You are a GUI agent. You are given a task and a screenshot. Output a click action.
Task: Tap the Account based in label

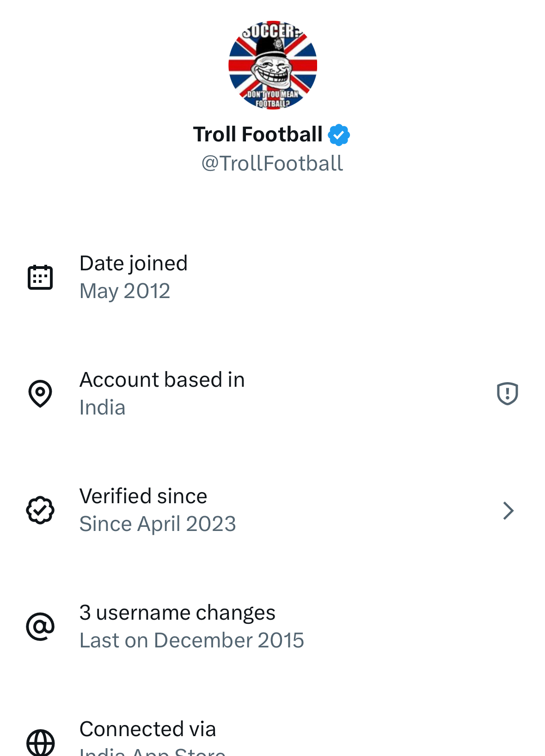point(162,380)
